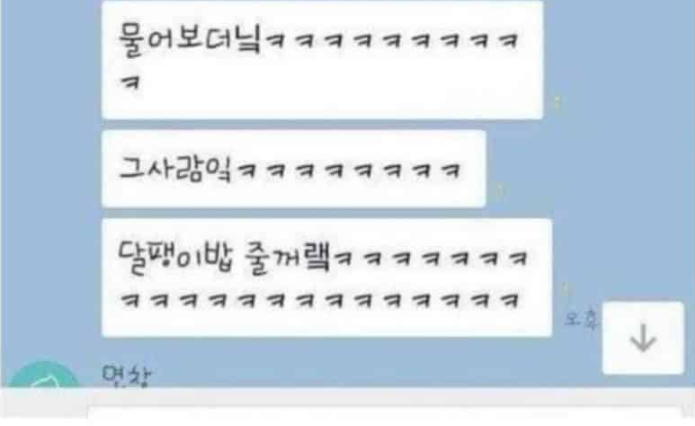
Task: Click unread count beside 달팽이밥 bubble
Action: (566, 290)
